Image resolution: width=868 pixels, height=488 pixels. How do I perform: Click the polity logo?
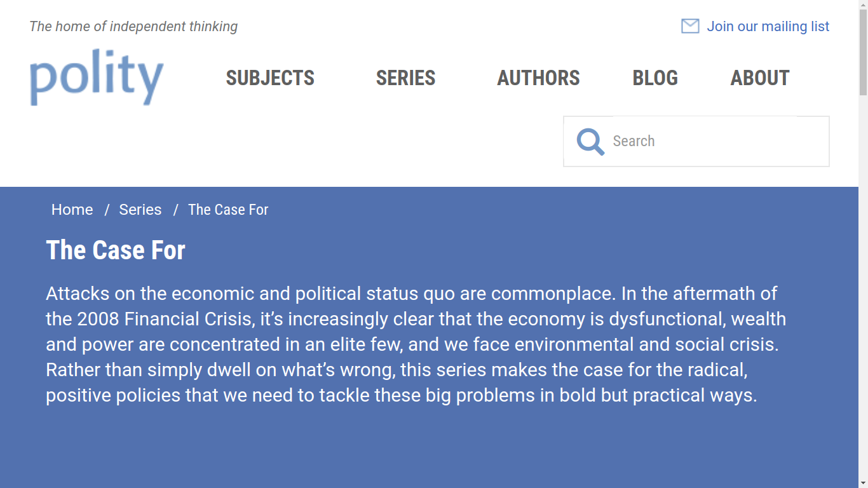click(x=97, y=77)
